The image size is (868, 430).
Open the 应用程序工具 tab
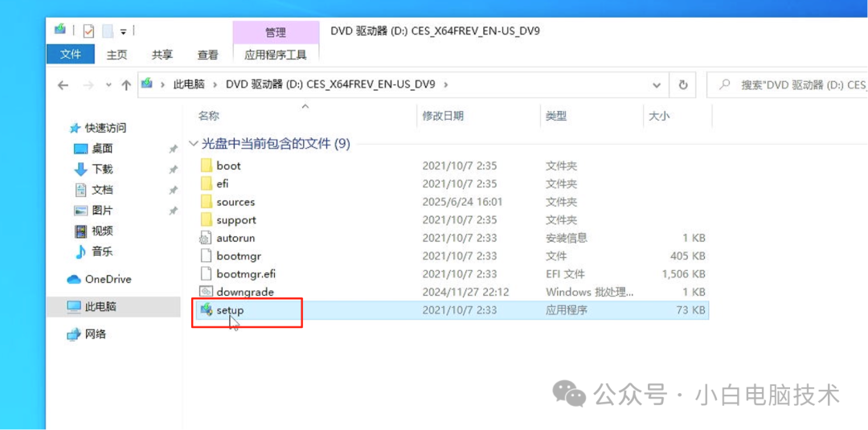pos(276,54)
